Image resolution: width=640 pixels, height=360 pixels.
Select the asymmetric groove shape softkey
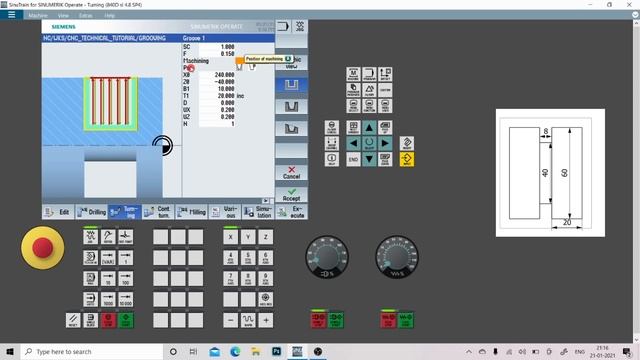[x=291, y=129]
